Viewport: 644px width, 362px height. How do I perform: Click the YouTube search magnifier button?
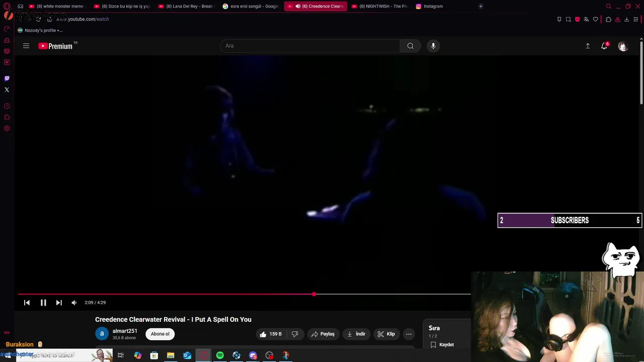pos(411,46)
